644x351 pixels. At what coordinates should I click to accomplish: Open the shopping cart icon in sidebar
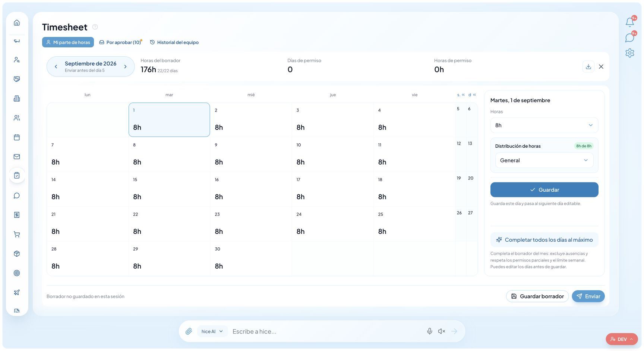tap(17, 234)
